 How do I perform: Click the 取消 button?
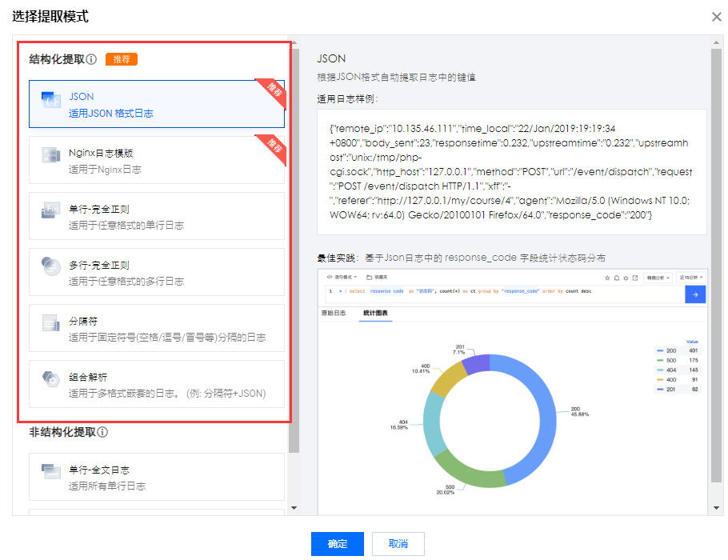pos(398,544)
